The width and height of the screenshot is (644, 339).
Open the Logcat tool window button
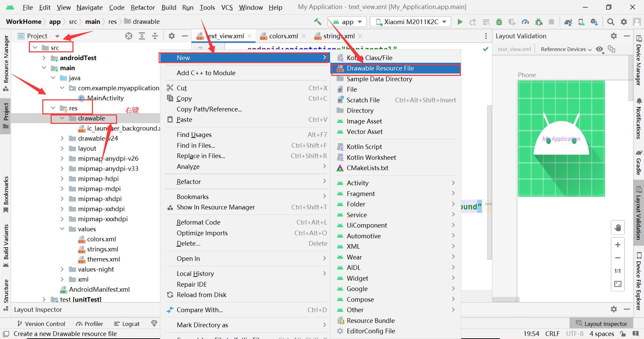(127, 324)
